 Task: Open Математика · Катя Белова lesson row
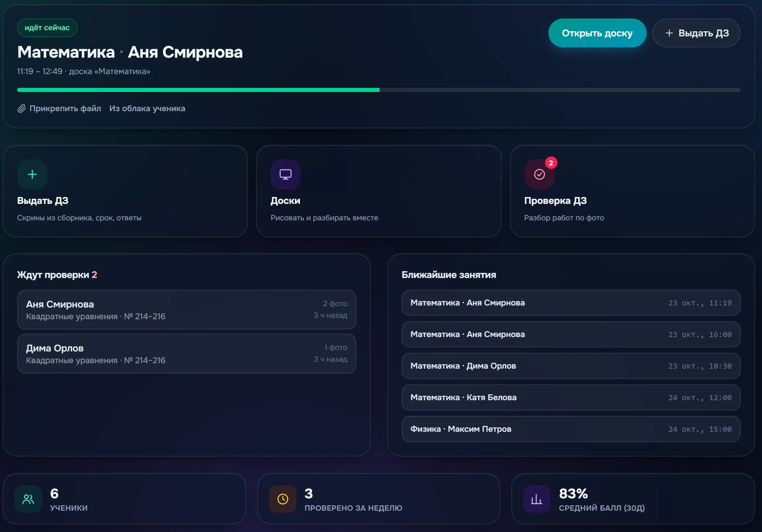pyautogui.click(x=571, y=397)
